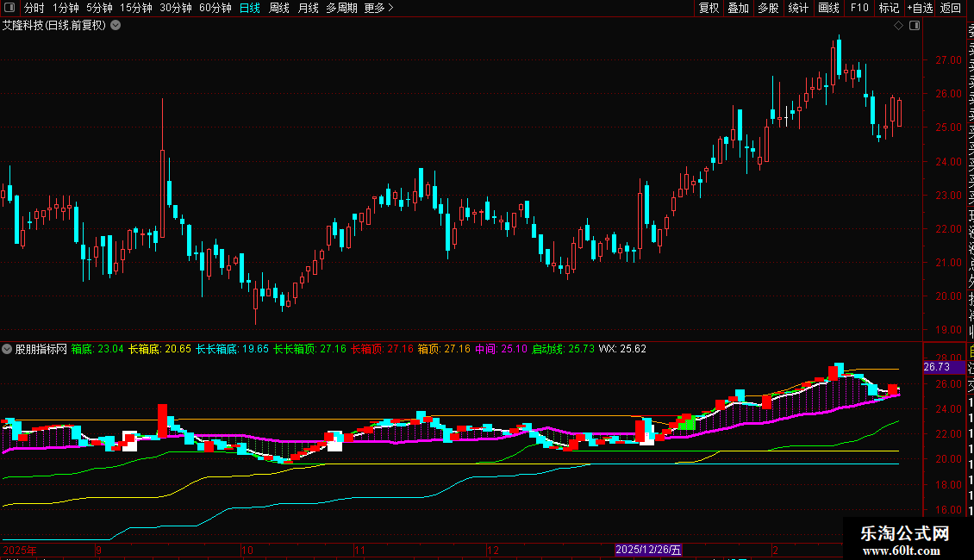Open the 复权 adjustment menu
This screenshot has height=560, width=974.
[x=709, y=8]
